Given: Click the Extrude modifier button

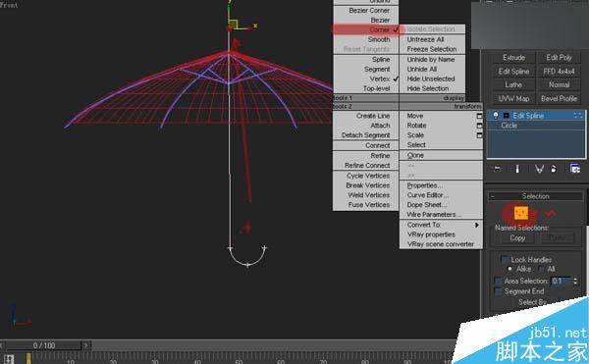Looking at the screenshot, I should point(513,58).
